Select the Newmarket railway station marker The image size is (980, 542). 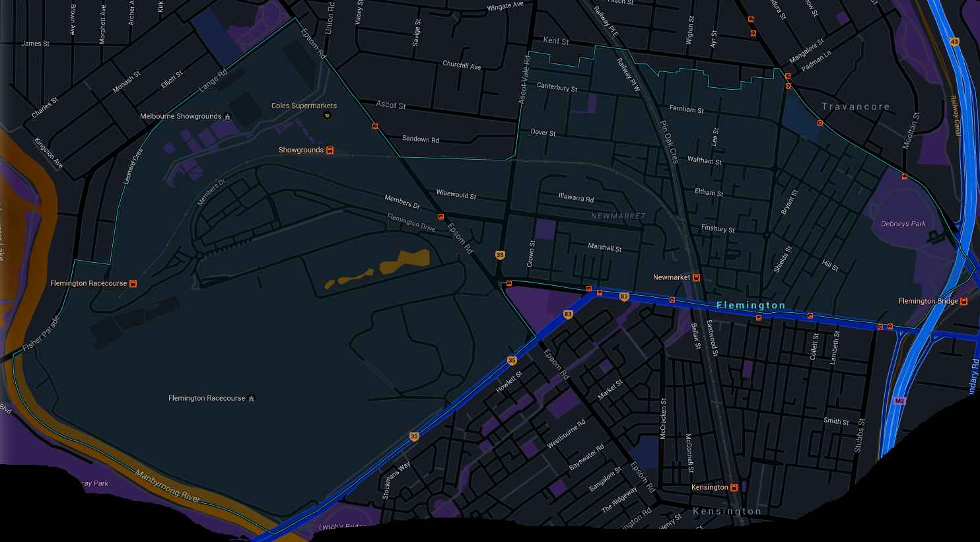[x=696, y=277]
